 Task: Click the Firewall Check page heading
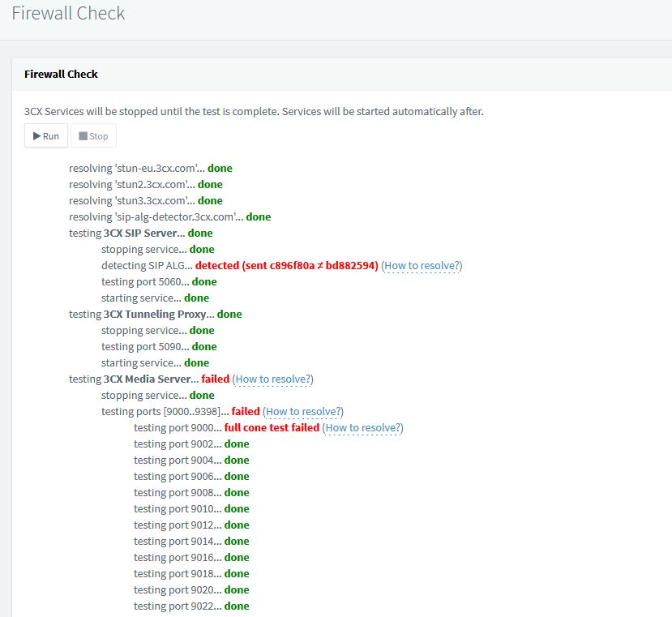(x=68, y=14)
